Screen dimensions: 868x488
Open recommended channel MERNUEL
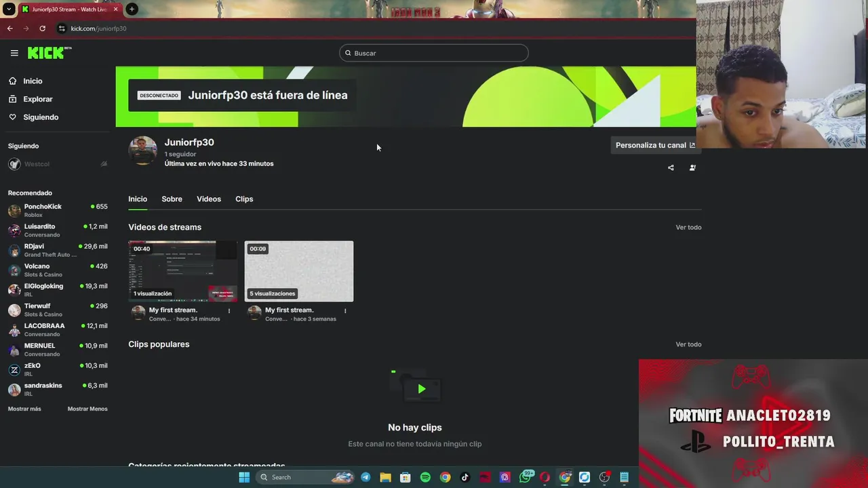(58, 350)
